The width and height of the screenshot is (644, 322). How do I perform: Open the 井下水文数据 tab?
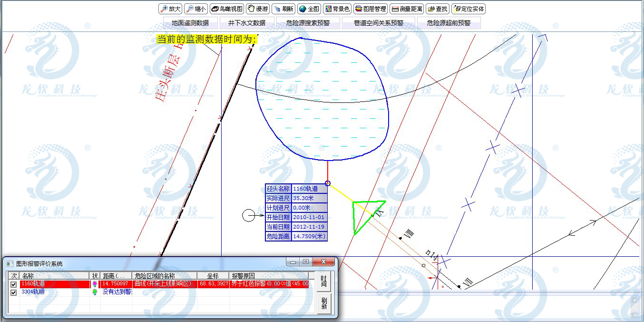click(x=246, y=23)
